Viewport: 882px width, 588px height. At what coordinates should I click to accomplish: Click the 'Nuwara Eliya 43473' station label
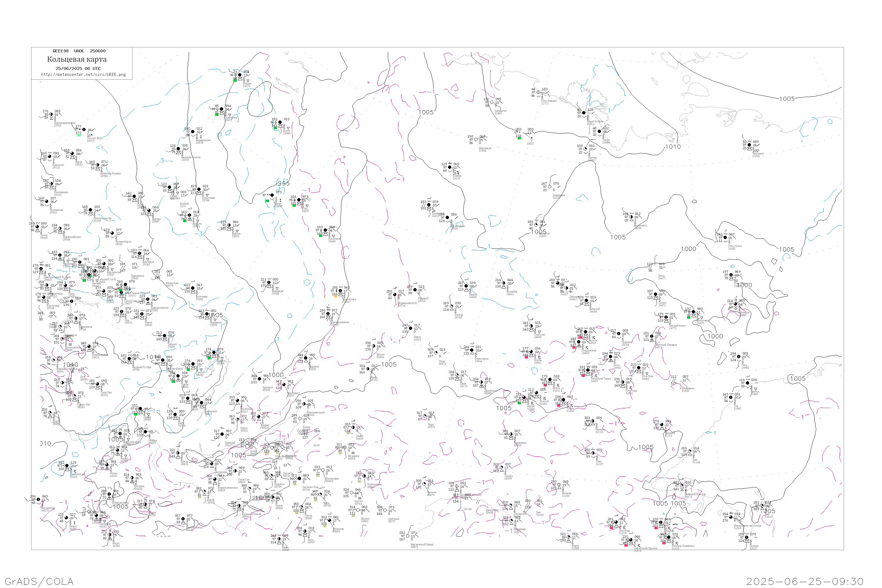[x=94, y=139]
